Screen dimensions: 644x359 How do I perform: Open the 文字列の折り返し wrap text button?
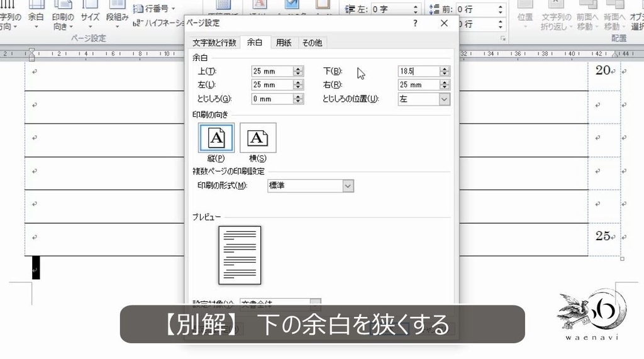pos(556,16)
